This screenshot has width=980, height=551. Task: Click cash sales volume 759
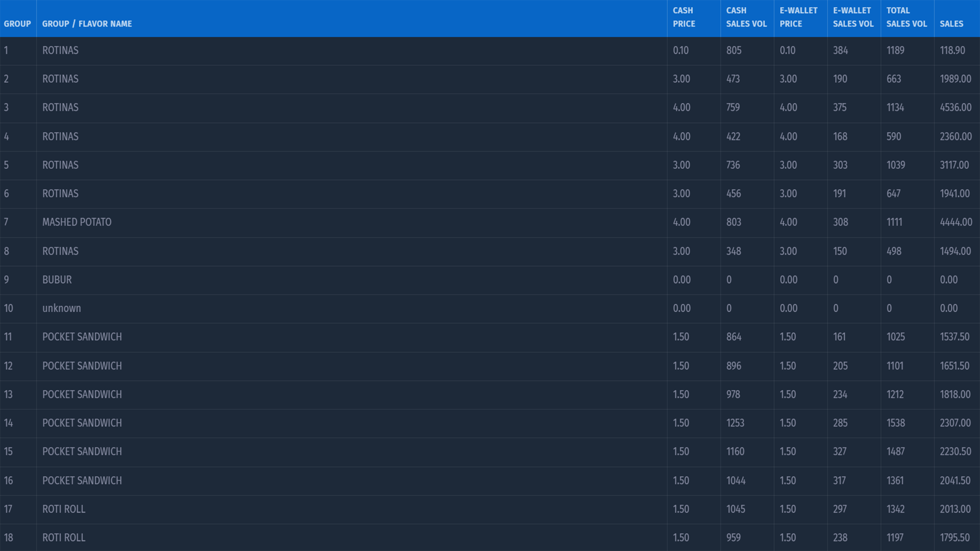pyautogui.click(x=733, y=108)
